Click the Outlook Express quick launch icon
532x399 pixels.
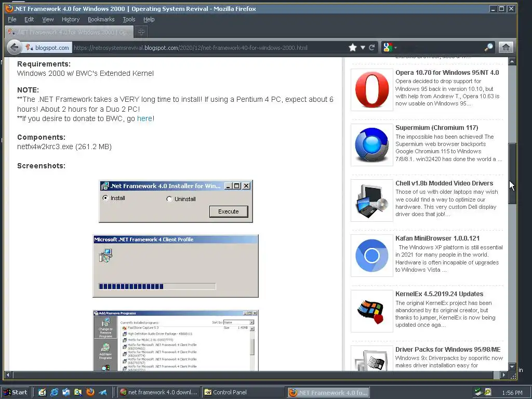pyautogui.click(x=66, y=393)
